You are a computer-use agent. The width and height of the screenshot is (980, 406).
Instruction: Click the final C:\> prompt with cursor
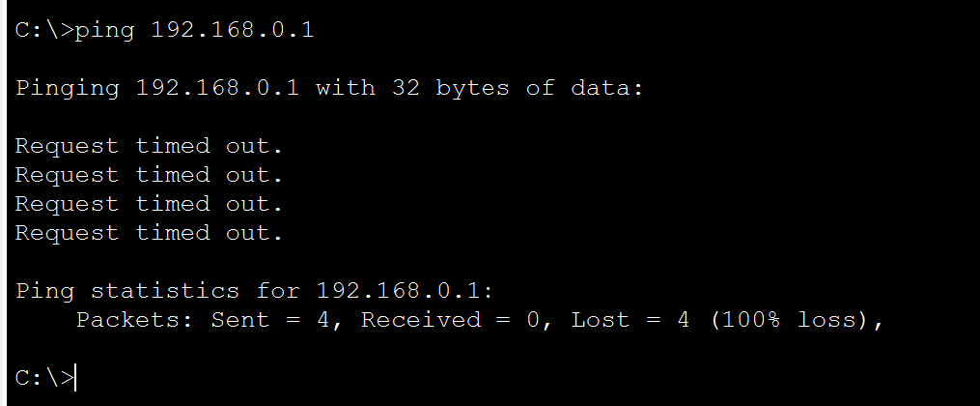tap(45, 378)
